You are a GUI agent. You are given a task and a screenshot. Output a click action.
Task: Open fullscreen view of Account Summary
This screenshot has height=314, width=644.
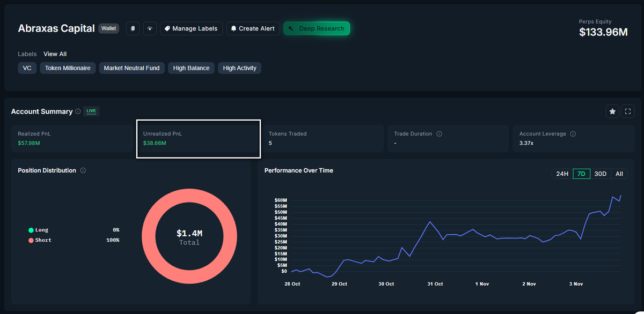[x=628, y=111]
